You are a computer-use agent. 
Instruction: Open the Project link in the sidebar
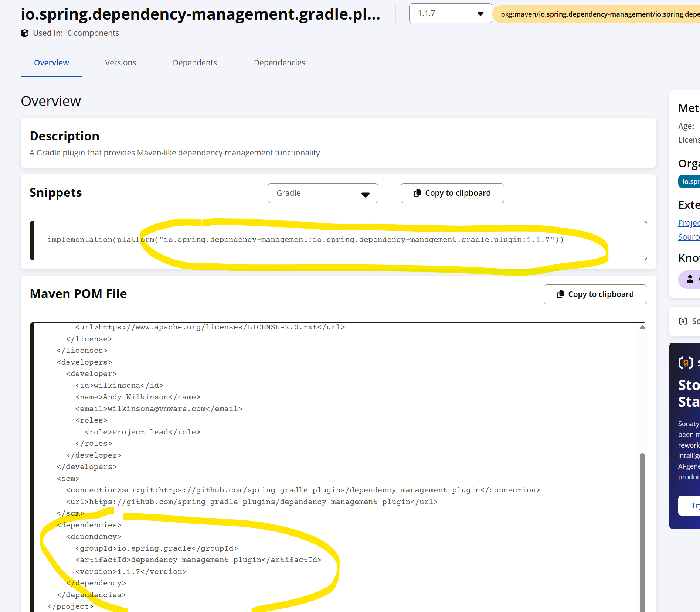[x=689, y=223]
